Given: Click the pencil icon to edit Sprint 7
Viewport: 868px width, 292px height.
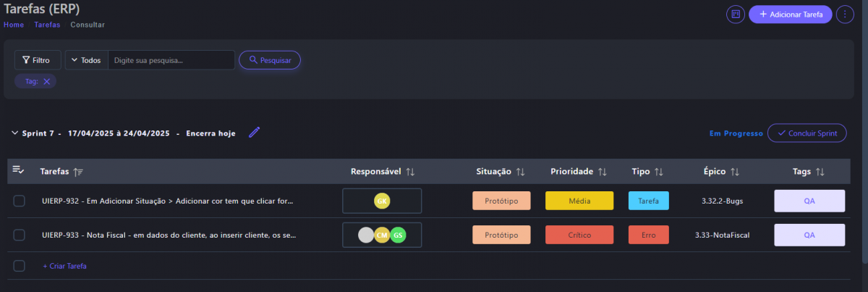Looking at the screenshot, I should pos(254,133).
